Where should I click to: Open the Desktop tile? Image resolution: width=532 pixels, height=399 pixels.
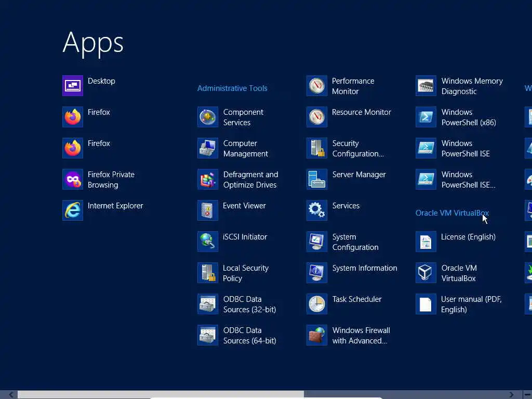click(x=89, y=86)
